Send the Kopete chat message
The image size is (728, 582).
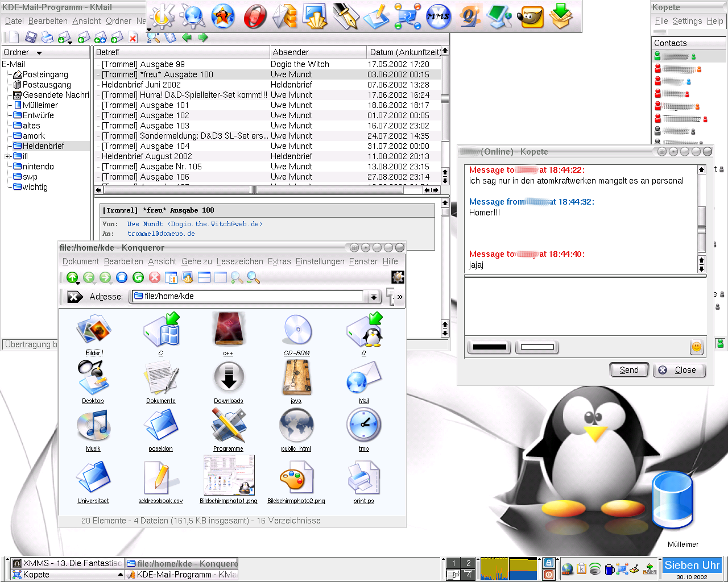[x=629, y=370]
